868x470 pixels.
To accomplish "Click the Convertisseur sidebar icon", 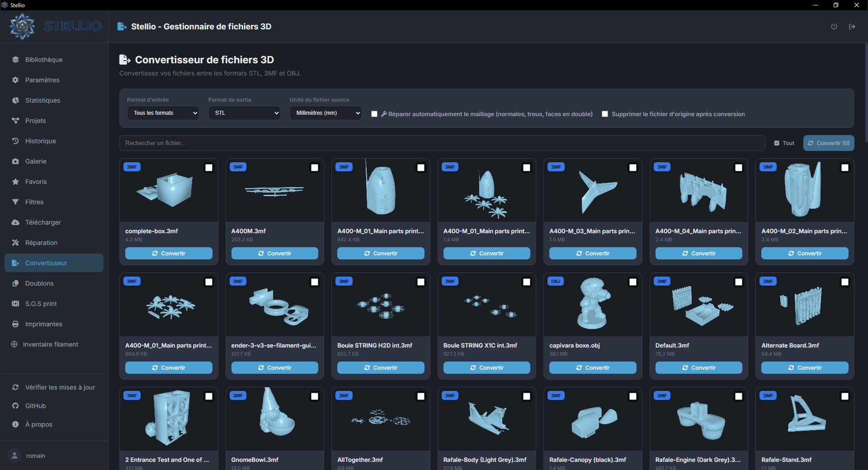I will pos(15,263).
